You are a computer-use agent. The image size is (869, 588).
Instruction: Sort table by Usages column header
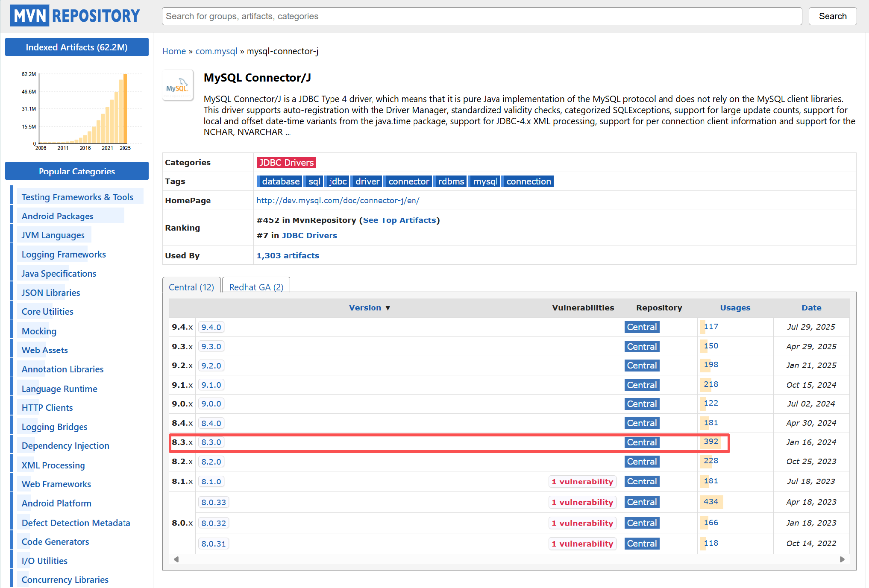(735, 308)
